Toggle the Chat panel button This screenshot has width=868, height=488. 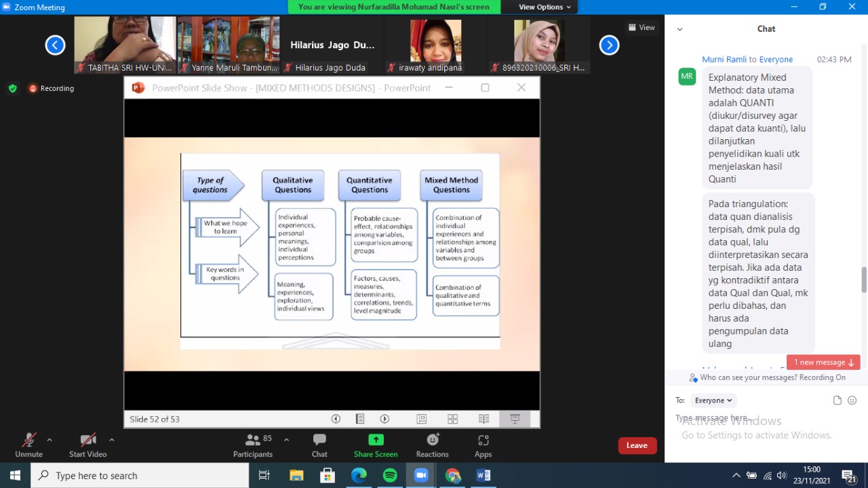(x=319, y=445)
